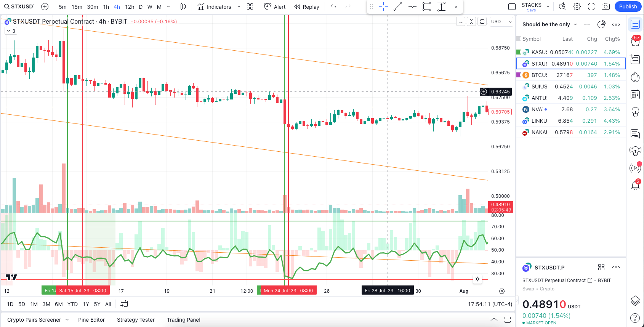Open notifications bell icon
Image resolution: width=644 pixels, height=327 pixels.
point(635,186)
